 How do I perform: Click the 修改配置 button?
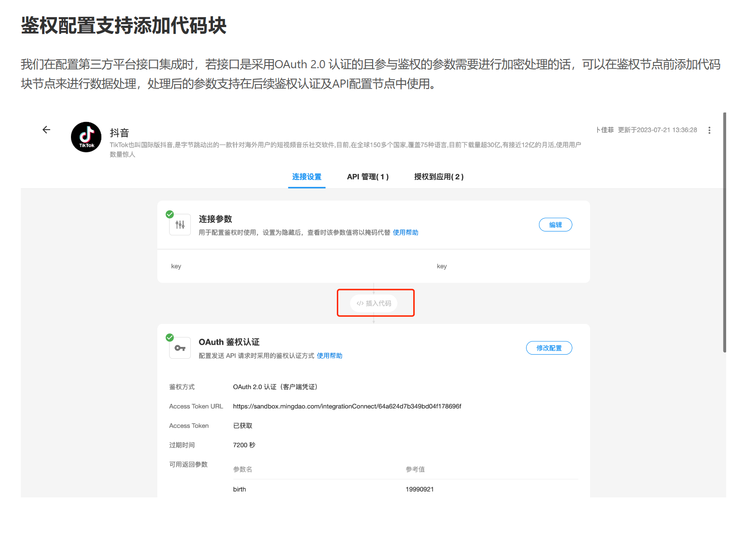549,348
